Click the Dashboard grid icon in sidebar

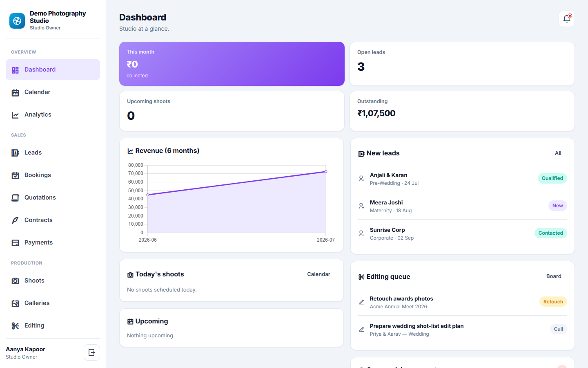tap(16, 70)
